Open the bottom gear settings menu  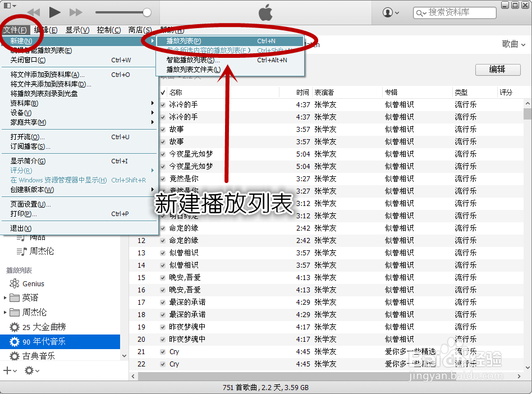point(32,370)
